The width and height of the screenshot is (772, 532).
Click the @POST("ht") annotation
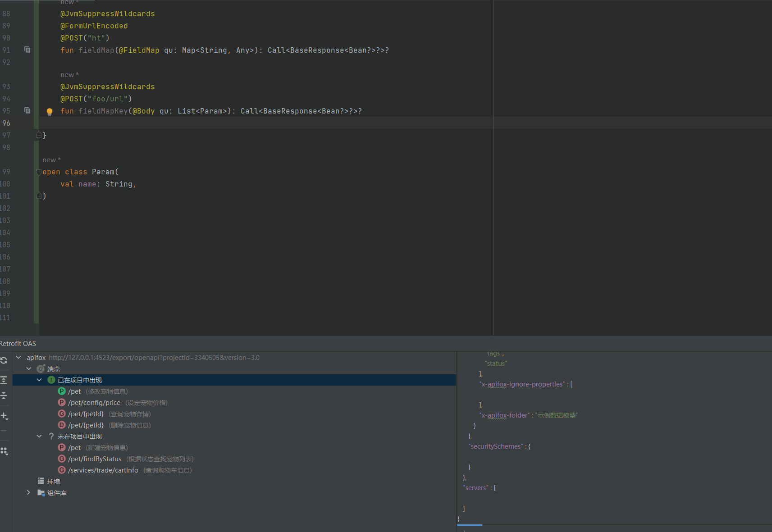tap(85, 38)
